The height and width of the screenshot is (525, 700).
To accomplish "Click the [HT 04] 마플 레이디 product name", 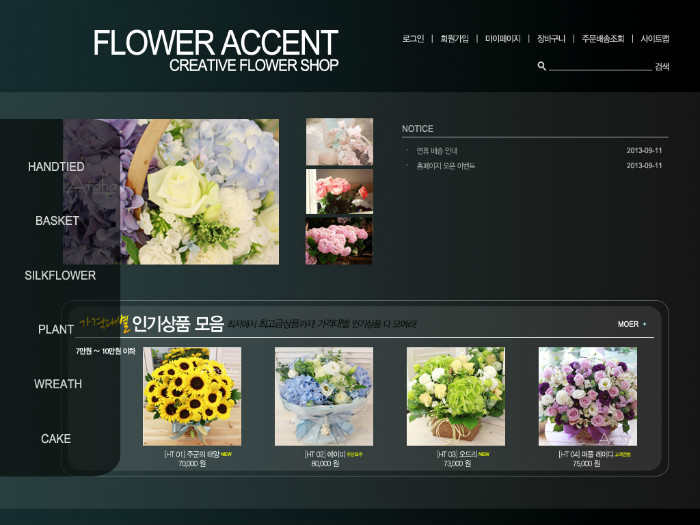I will [x=586, y=454].
